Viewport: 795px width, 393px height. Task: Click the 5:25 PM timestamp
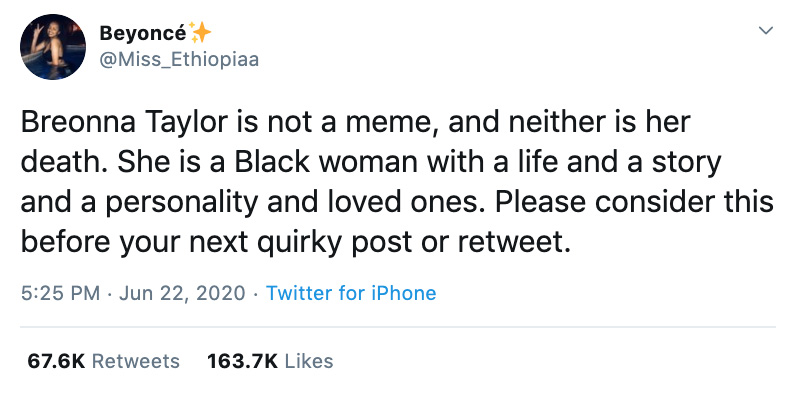point(60,293)
